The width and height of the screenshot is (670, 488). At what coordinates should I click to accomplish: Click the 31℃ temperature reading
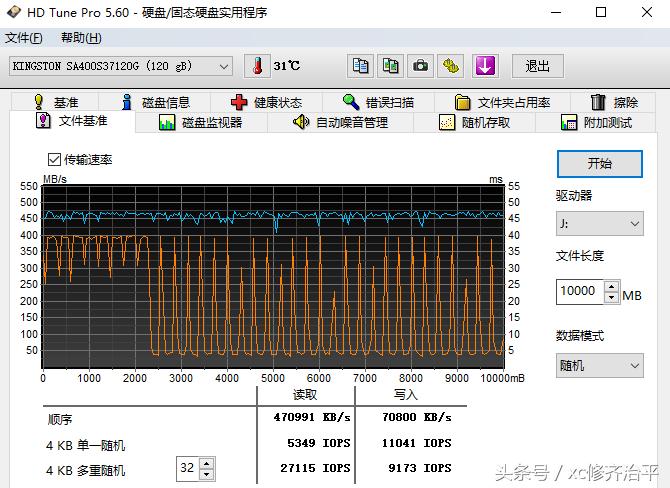(287, 66)
